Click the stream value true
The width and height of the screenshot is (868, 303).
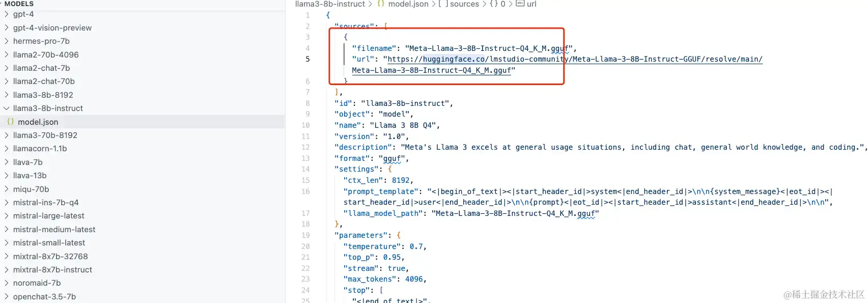(x=397, y=268)
